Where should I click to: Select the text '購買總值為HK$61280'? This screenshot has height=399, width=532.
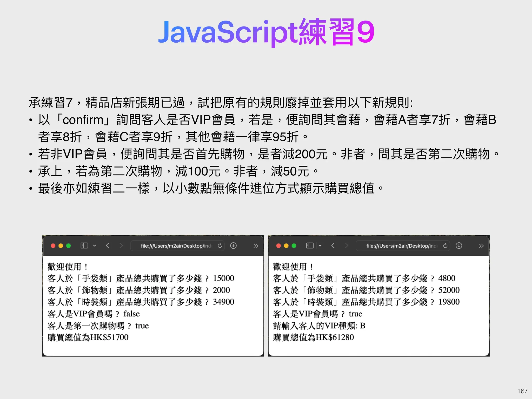[x=314, y=337]
